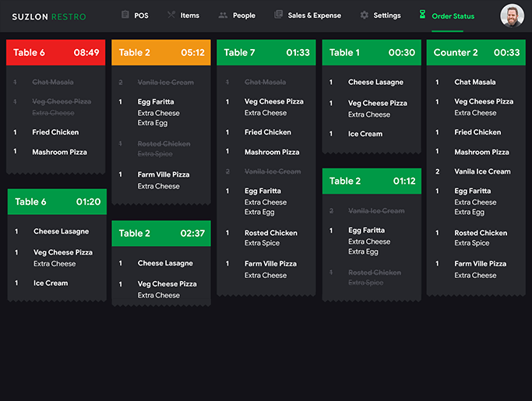Viewport: 532px width, 401px height.
Task: Click the Items fork-and-knife icon
Action: (171, 15)
